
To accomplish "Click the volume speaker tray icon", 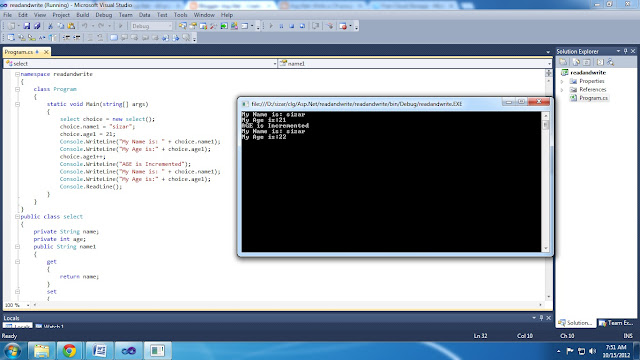I will (x=593, y=351).
